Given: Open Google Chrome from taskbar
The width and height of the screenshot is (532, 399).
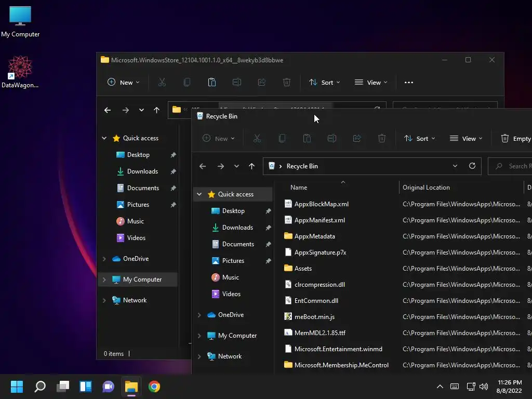Looking at the screenshot, I should (x=154, y=387).
